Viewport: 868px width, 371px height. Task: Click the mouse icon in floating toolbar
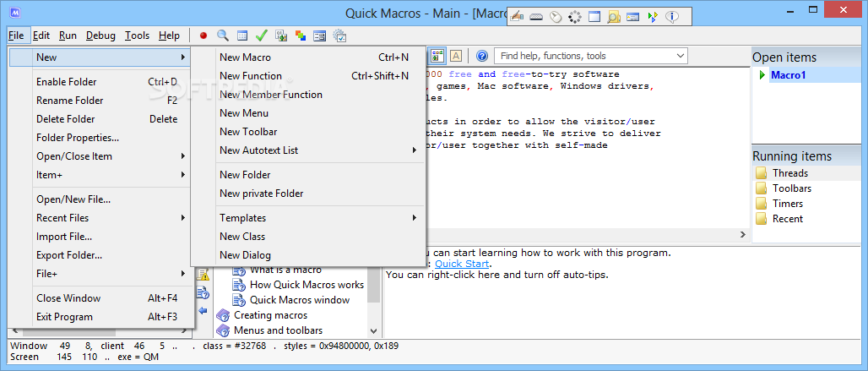coord(556,17)
